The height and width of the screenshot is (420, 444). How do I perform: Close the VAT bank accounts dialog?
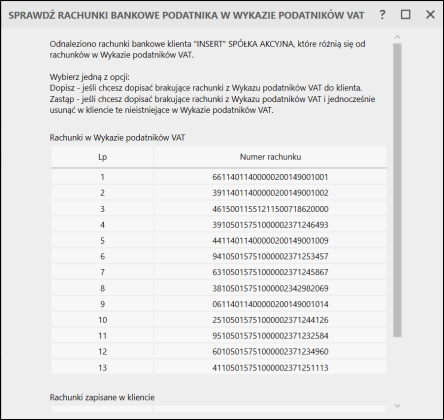(430, 15)
